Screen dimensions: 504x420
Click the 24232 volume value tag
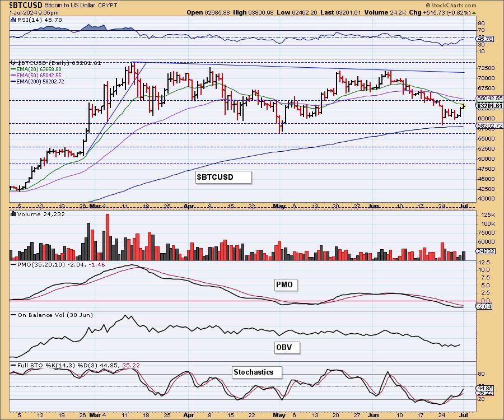coord(486,251)
